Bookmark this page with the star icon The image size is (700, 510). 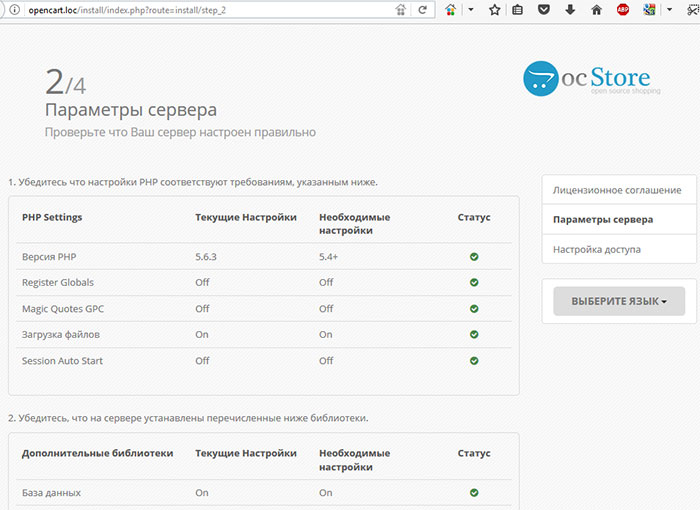pos(495,10)
